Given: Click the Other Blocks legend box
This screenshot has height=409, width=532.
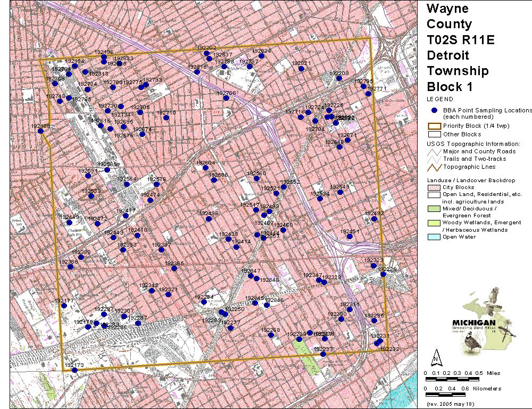Looking at the screenshot, I should tap(434, 134).
